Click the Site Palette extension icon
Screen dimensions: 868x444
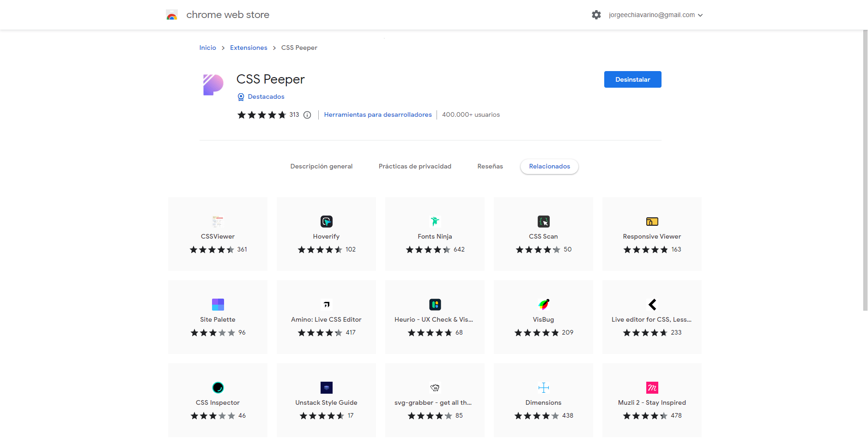218,305
